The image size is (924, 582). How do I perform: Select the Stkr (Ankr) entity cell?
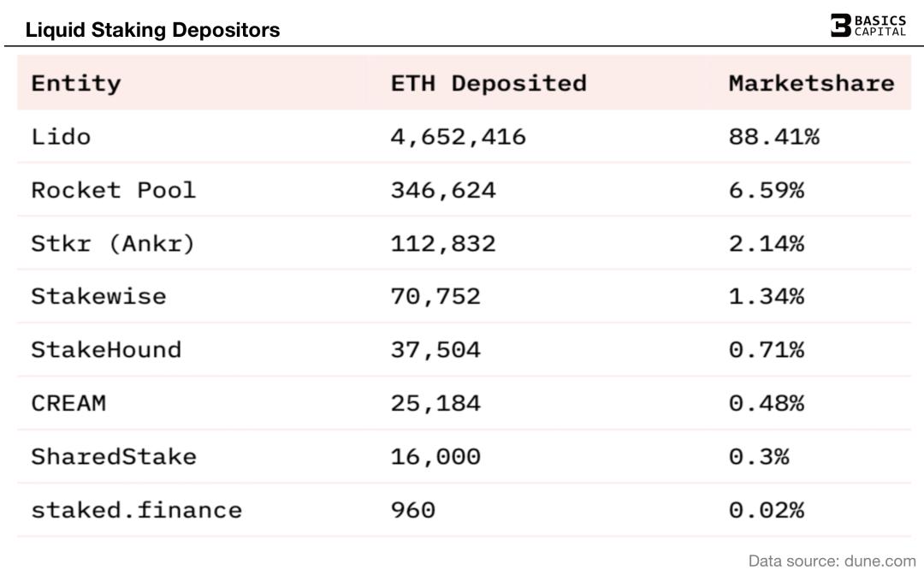click(x=113, y=243)
